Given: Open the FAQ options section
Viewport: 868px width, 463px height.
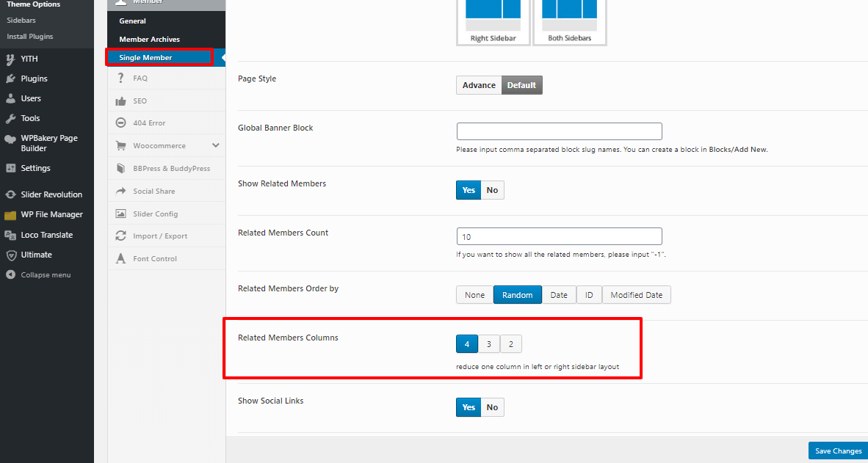Looking at the screenshot, I should click(x=167, y=78).
